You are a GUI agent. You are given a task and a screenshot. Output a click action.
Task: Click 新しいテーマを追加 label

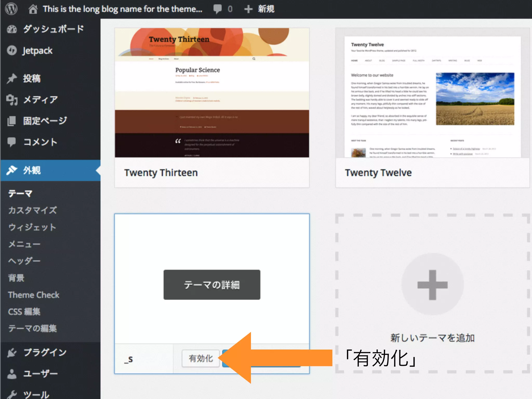click(433, 338)
